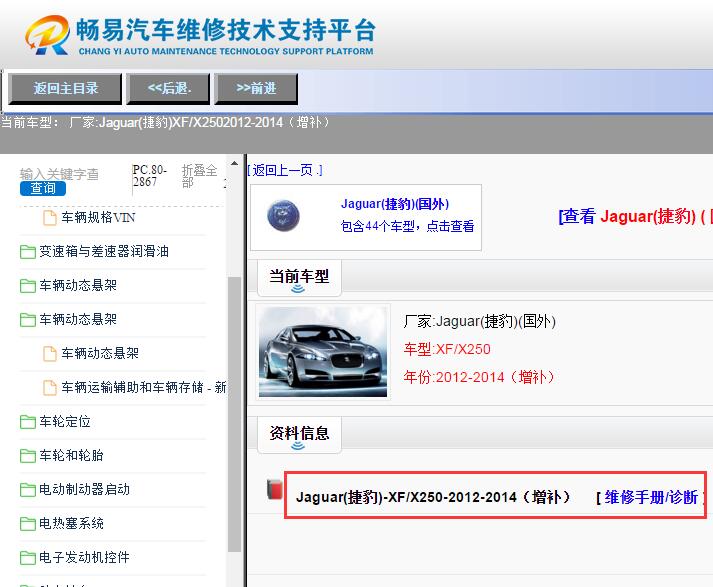
Task: Click 年份:2012-2014（增补）text
Action: coord(479,377)
